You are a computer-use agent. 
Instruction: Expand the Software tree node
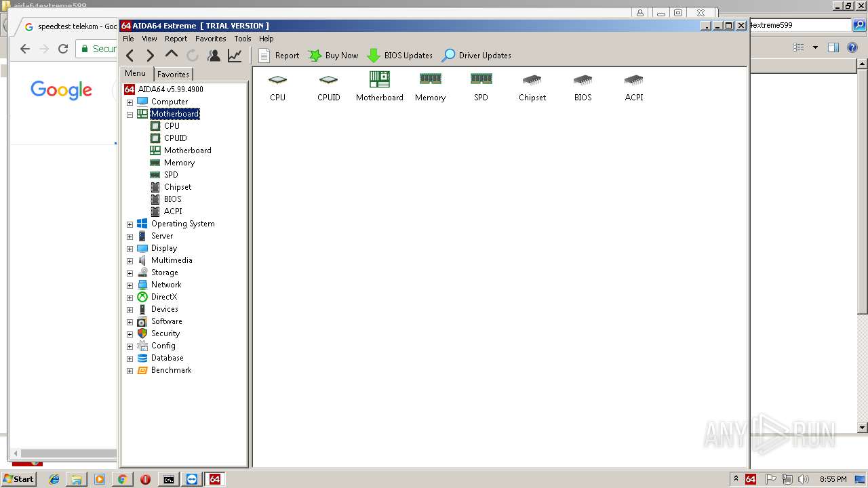point(130,321)
